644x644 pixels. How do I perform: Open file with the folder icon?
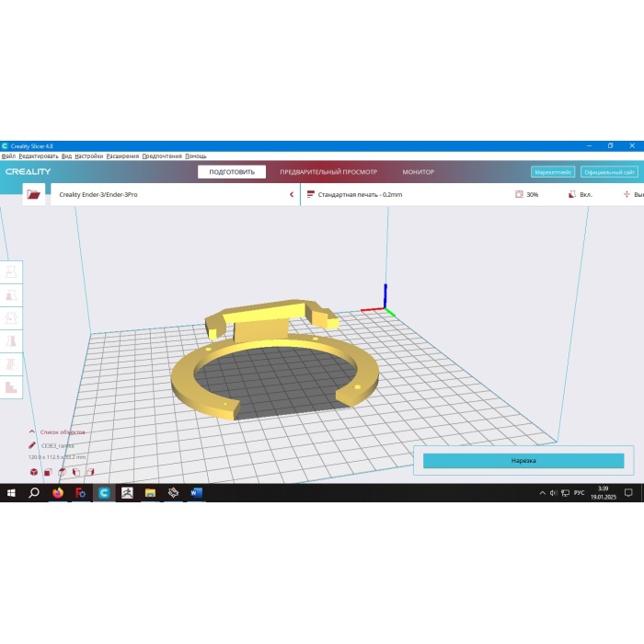coord(34,194)
